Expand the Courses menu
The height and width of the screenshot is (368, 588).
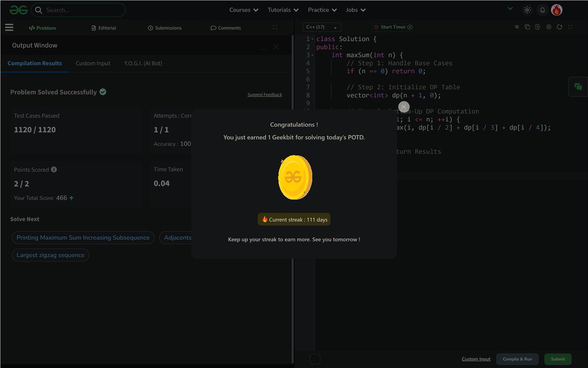(244, 10)
